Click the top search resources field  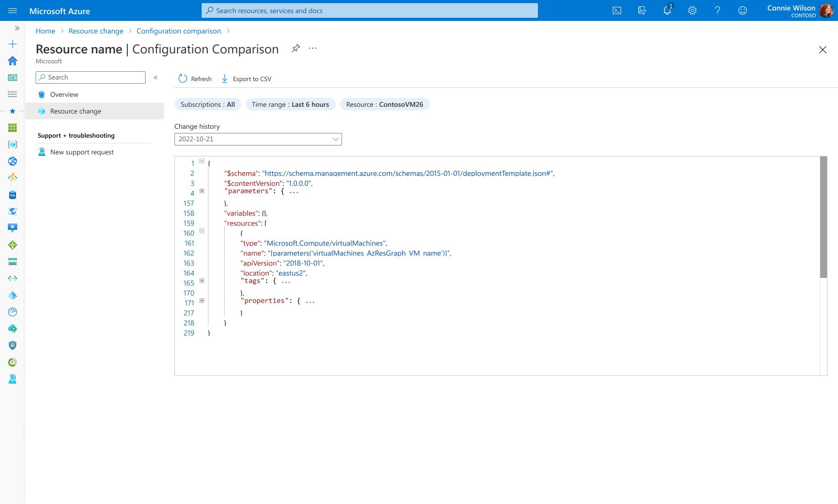[x=369, y=10]
